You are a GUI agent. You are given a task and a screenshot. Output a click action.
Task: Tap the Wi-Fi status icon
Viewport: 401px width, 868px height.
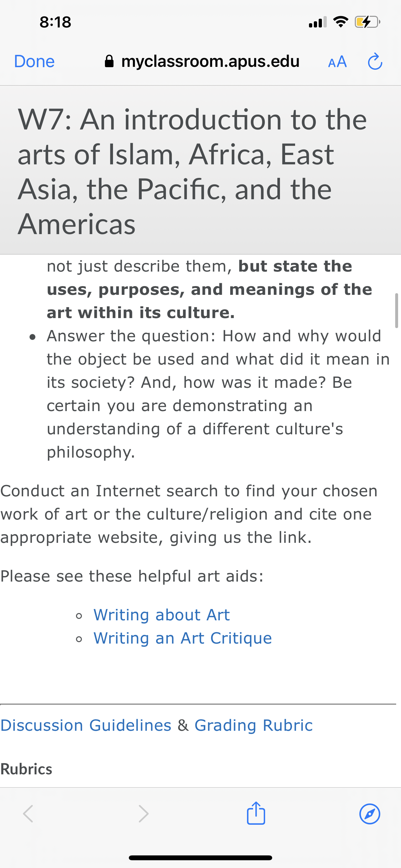click(x=341, y=22)
